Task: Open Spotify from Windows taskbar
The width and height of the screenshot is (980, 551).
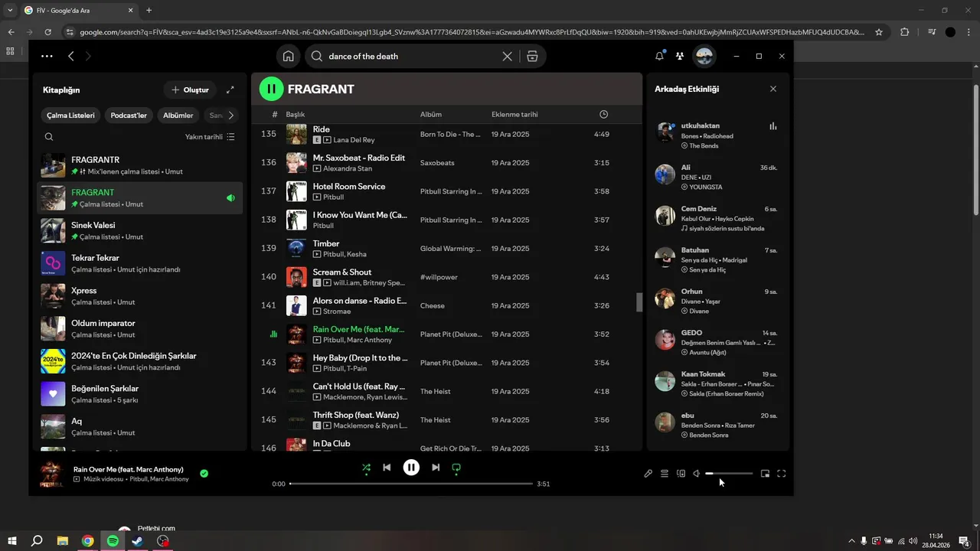Action: click(x=113, y=541)
